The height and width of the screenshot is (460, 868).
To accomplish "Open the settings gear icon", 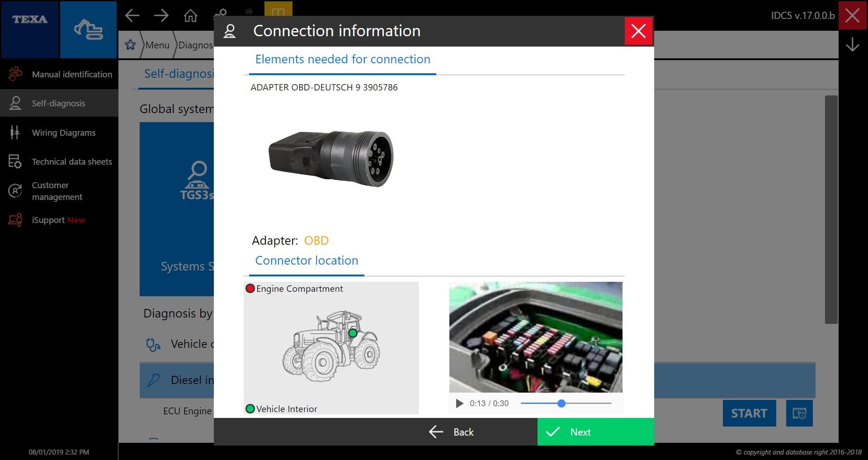I will click(x=221, y=13).
